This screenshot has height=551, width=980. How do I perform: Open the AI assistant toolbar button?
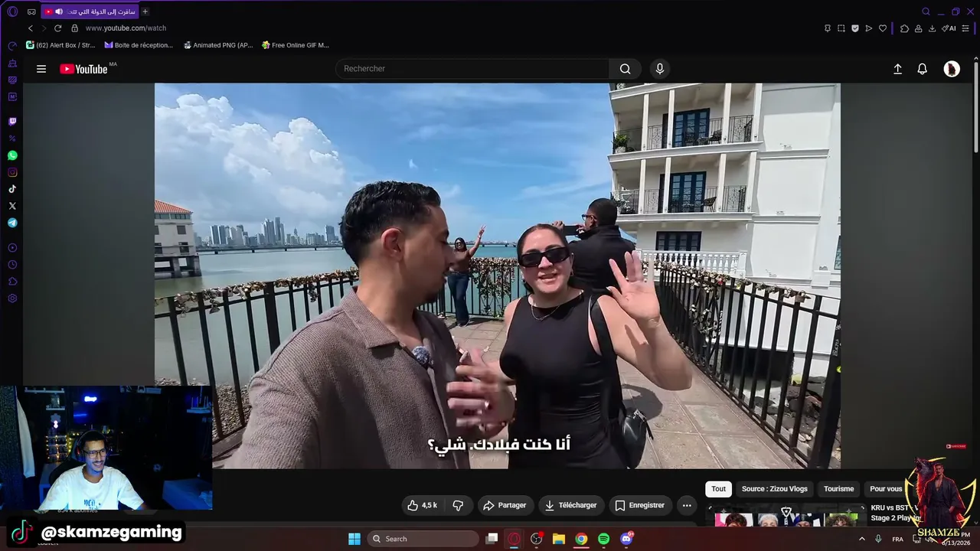(949, 28)
